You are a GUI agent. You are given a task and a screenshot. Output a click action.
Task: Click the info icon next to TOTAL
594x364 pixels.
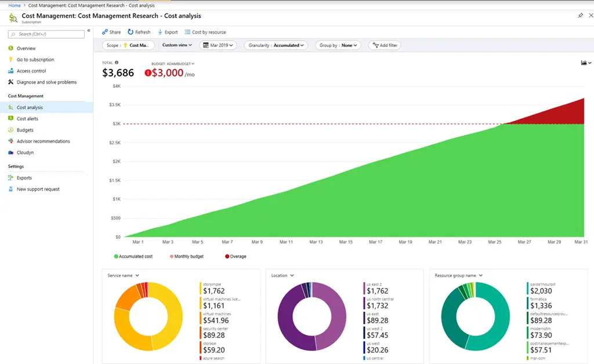pos(117,63)
